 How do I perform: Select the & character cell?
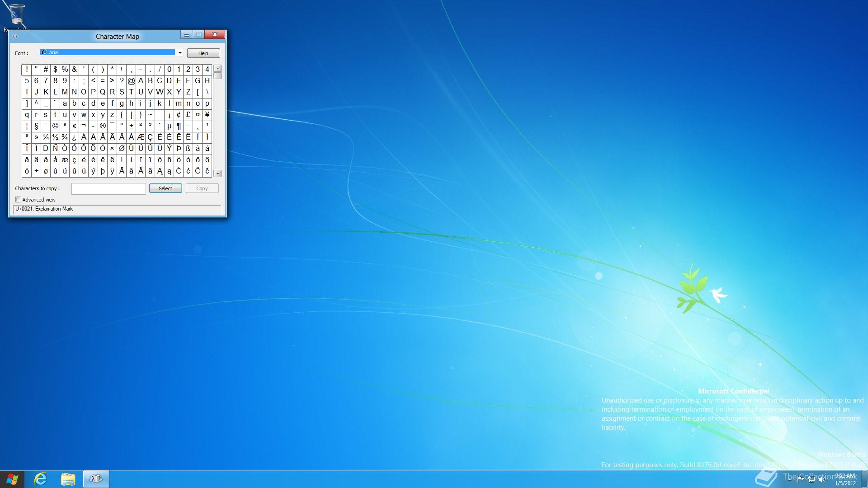coord(74,70)
